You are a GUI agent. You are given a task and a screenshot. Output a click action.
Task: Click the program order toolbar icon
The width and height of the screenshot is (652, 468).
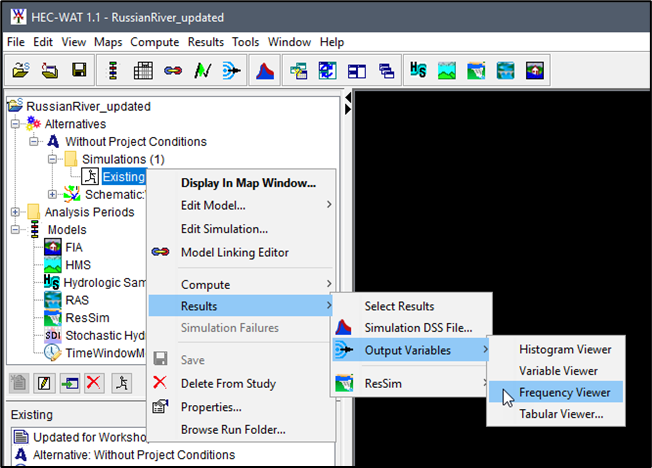pyautogui.click(x=113, y=70)
